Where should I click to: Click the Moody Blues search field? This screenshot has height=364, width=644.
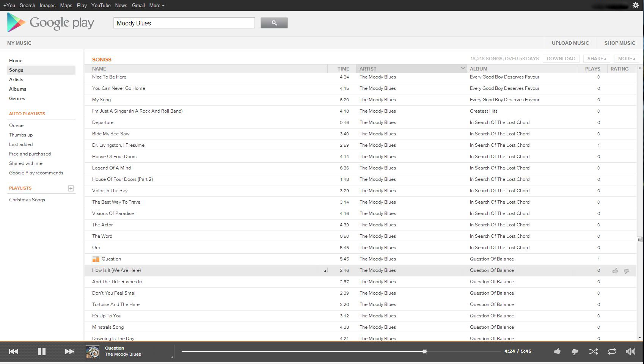point(184,23)
